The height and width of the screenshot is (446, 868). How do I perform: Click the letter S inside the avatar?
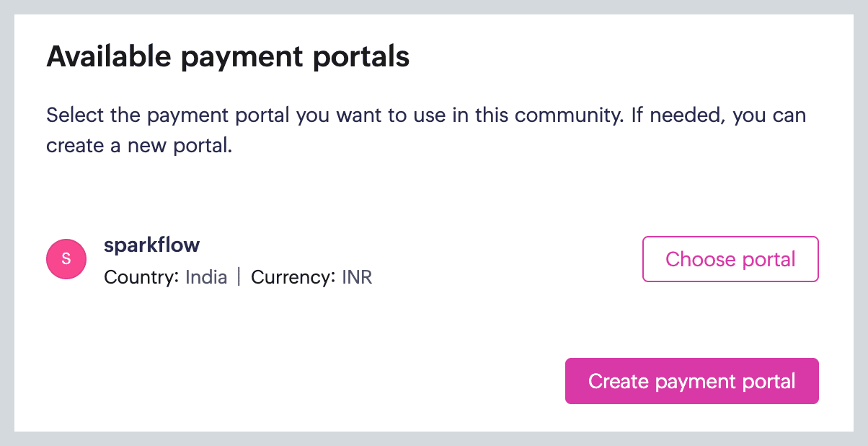66,259
